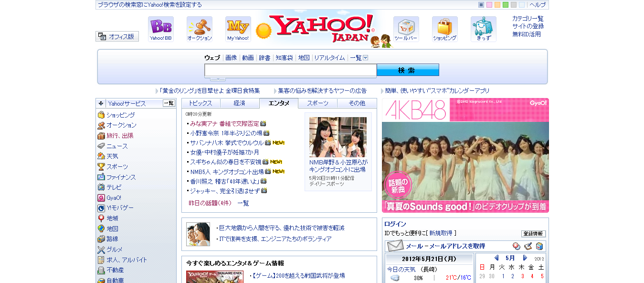Click the envelope mail icon
This screenshot has width=644, height=283.
click(x=395, y=246)
